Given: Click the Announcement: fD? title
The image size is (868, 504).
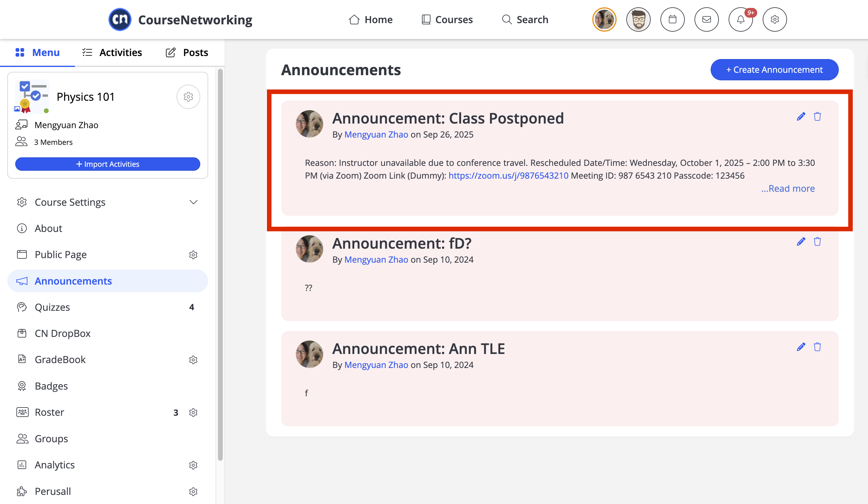Looking at the screenshot, I should click(x=402, y=243).
